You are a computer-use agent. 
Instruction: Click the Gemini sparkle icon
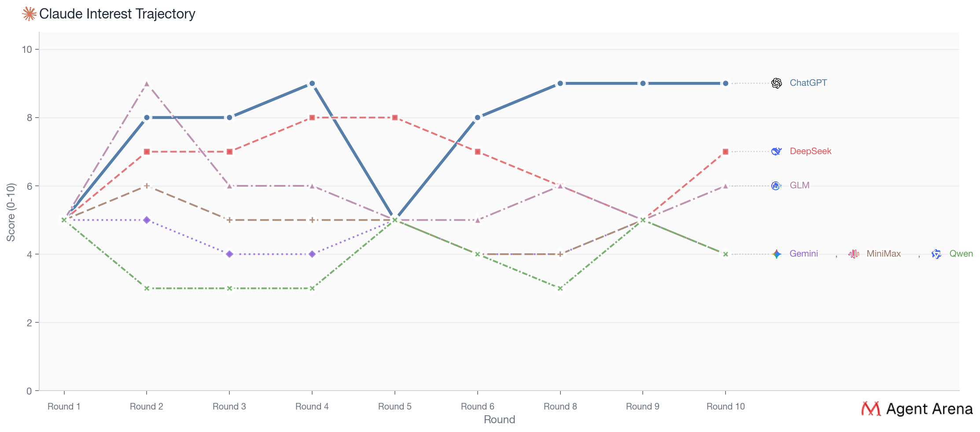pos(777,254)
